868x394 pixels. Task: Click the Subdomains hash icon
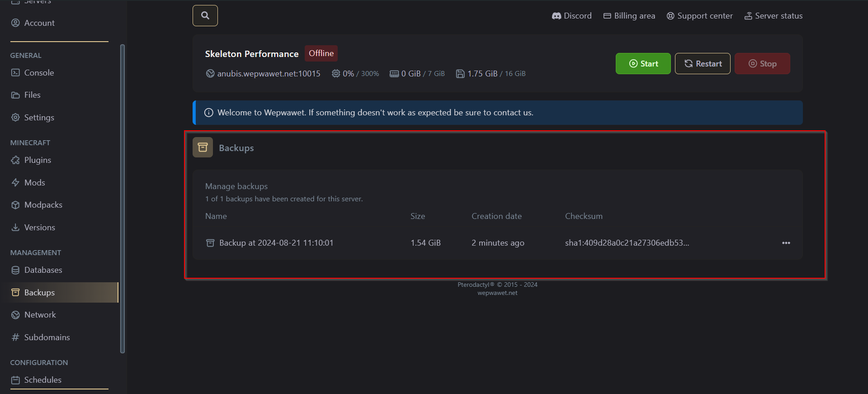click(15, 337)
